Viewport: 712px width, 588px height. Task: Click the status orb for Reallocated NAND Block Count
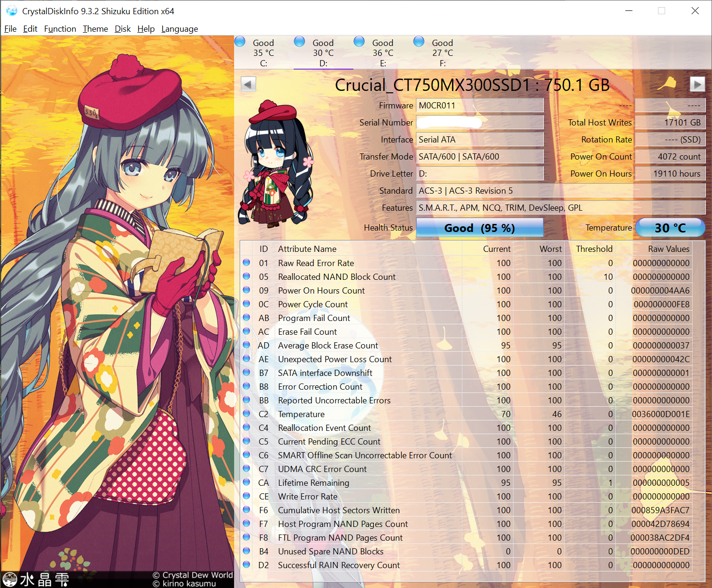(246, 276)
